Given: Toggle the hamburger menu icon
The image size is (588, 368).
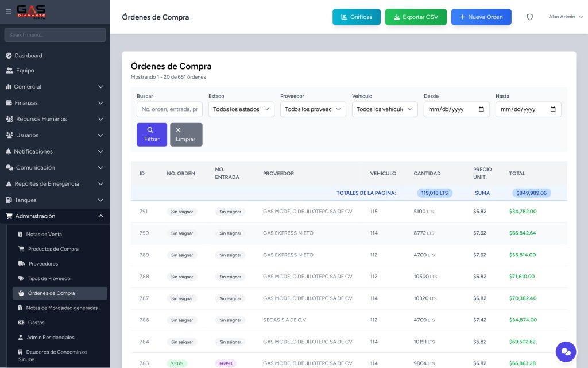Looking at the screenshot, I should click(8, 11).
